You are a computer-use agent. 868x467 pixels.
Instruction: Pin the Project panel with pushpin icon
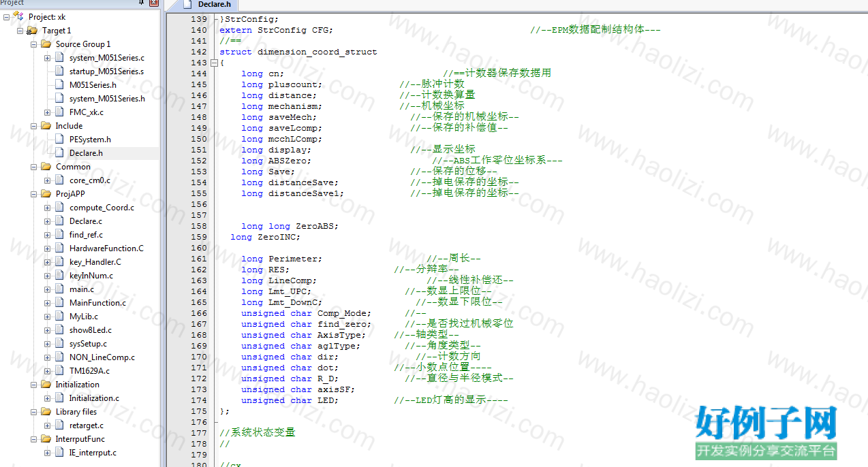point(142,3)
